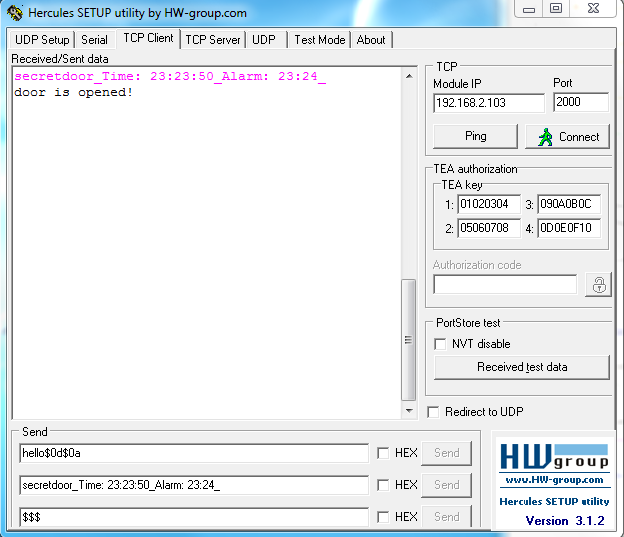This screenshot has width=624, height=537.
Task: Show the About tab
Action: pos(371,40)
